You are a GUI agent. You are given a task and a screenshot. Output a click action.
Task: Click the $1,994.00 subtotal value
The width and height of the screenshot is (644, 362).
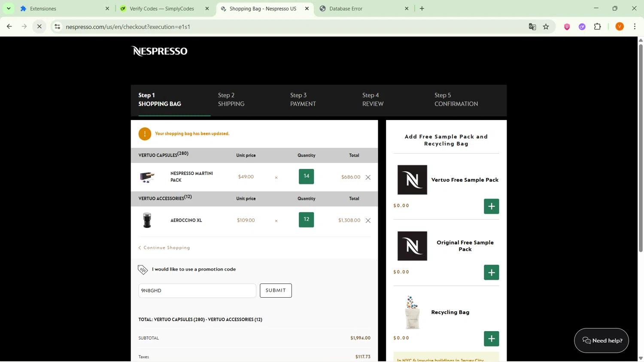click(x=360, y=338)
